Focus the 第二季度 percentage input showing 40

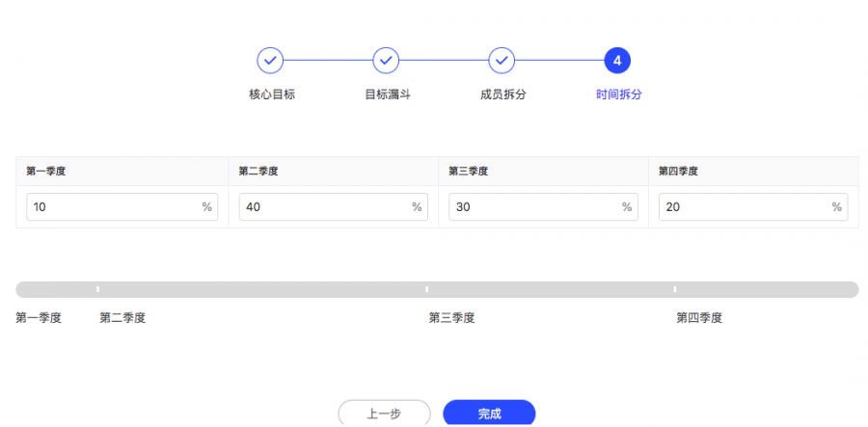tap(334, 207)
